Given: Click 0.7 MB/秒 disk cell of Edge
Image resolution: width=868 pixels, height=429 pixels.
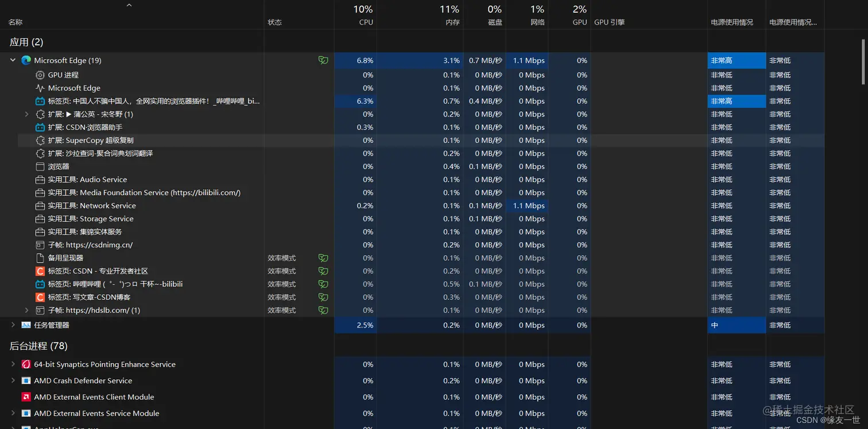Looking at the screenshot, I should tap(485, 60).
